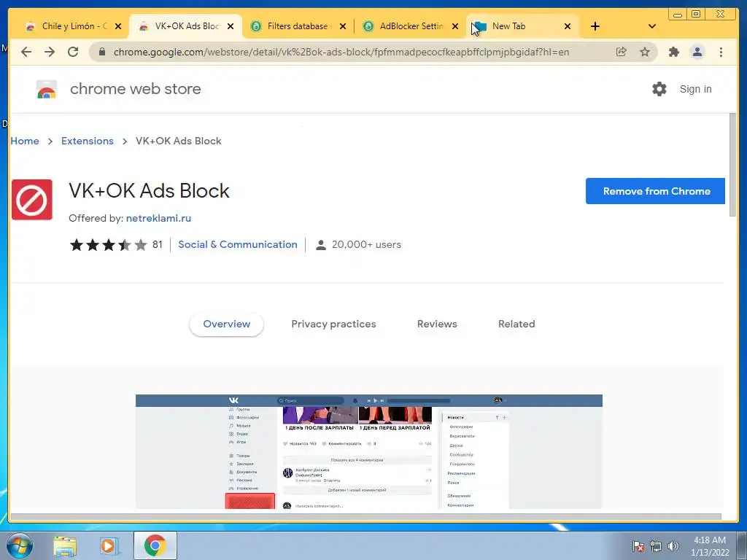Image resolution: width=747 pixels, height=560 pixels.
Task: Click Sign in link
Action: pyautogui.click(x=695, y=89)
